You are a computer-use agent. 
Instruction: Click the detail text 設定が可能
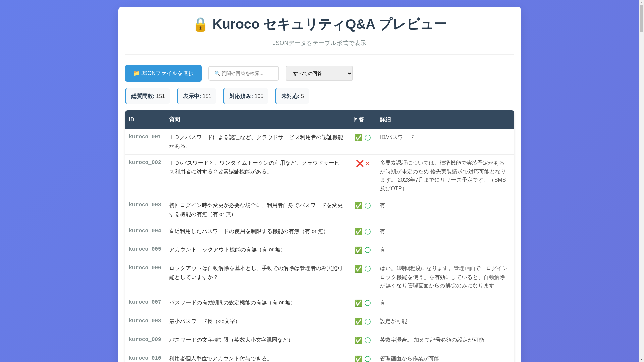pos(393,322)
